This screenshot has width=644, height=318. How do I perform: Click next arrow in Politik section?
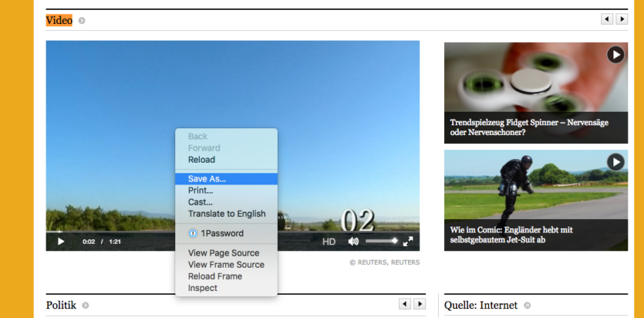point(419,304)
